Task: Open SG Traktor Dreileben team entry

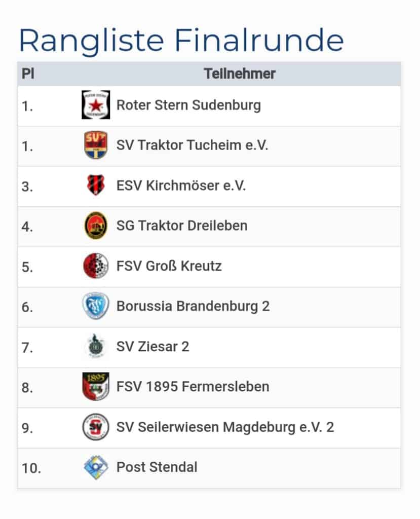Action: coord(182,226)
